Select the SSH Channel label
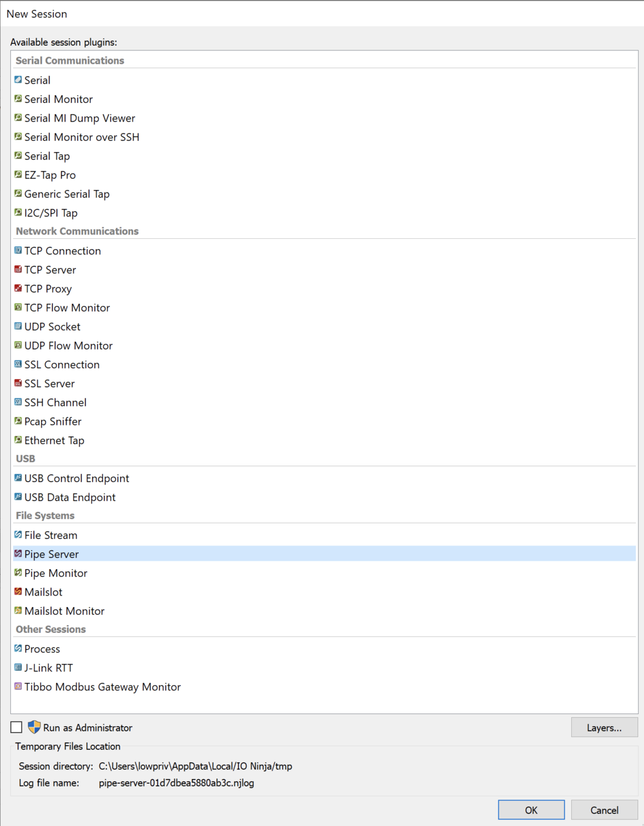Viewport: 644px width, 826px height. [x=55, y=402]
